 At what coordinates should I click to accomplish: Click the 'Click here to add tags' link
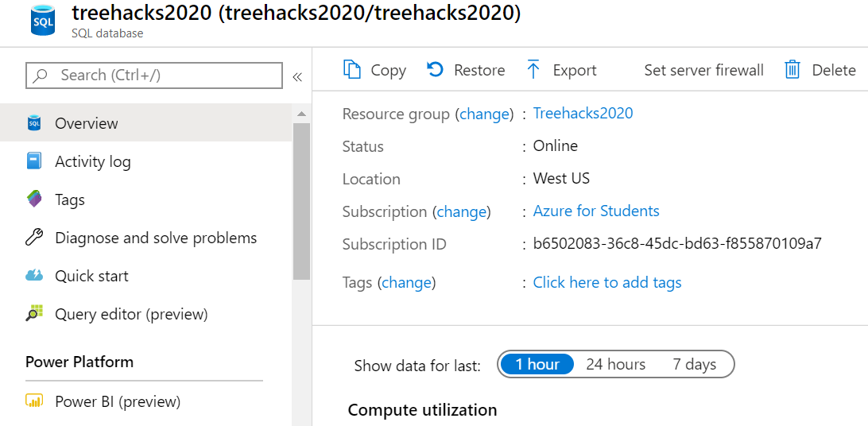pos(607,282)
